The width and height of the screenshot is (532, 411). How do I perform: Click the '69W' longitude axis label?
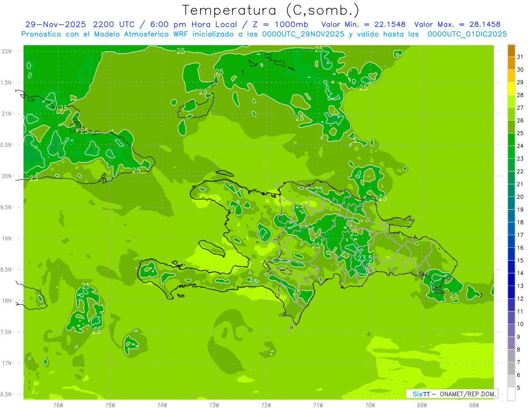[x=422, y=405]
